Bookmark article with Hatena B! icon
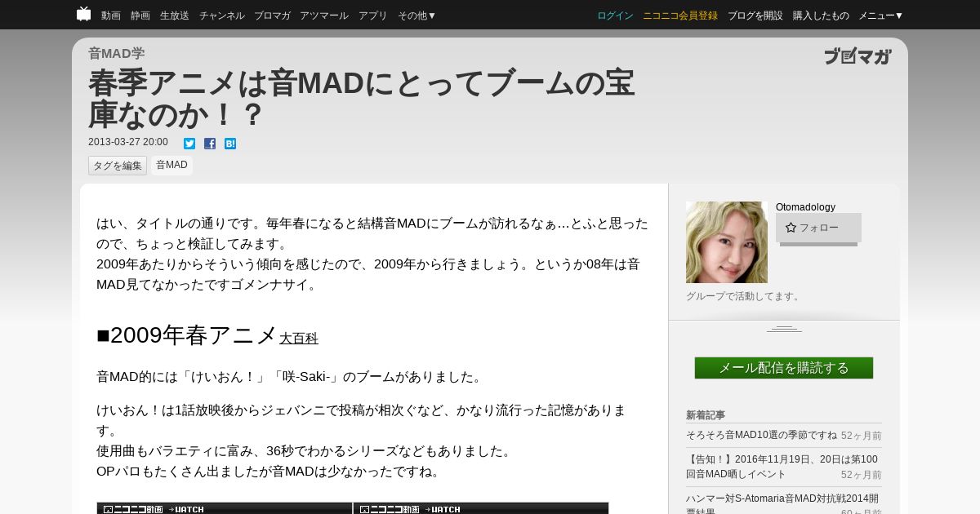 [x=230, y=144]
